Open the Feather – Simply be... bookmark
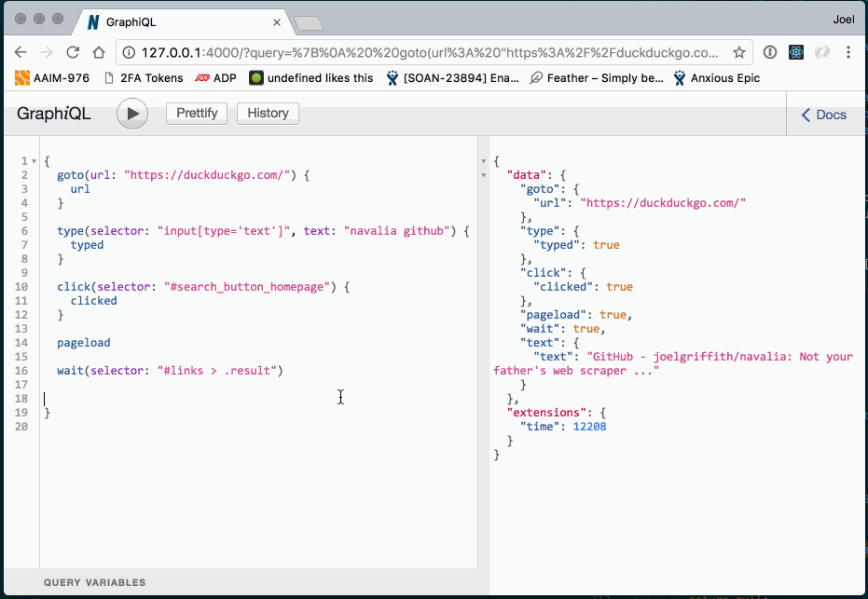 597,78
